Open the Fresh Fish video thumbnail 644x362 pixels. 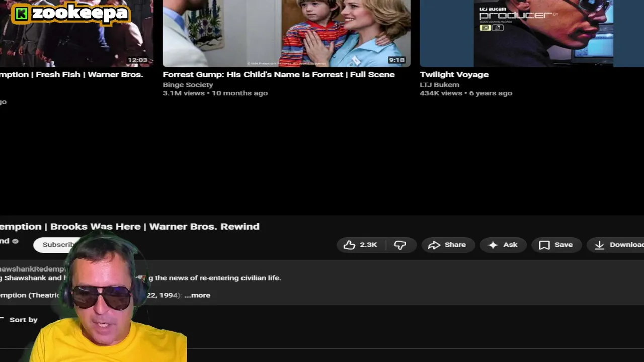coord(76,33)
